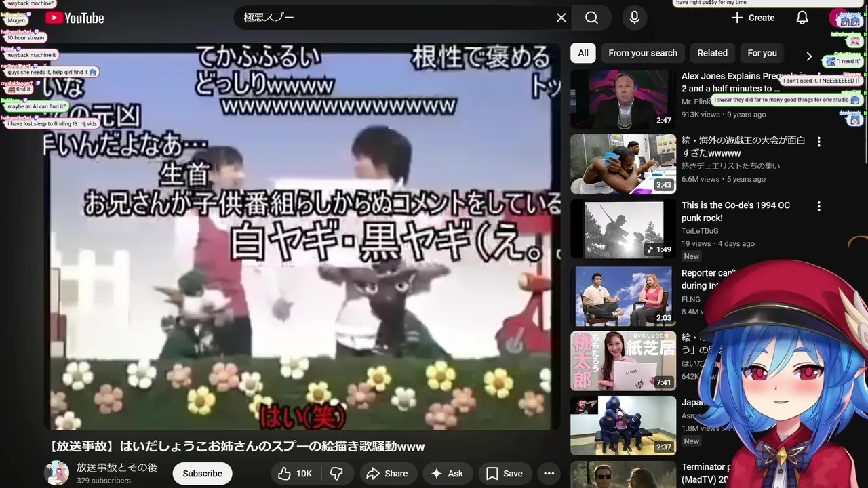Click the magnifier search button
Image resolution: width=868 pixels, height=488 pixels.
591,18
